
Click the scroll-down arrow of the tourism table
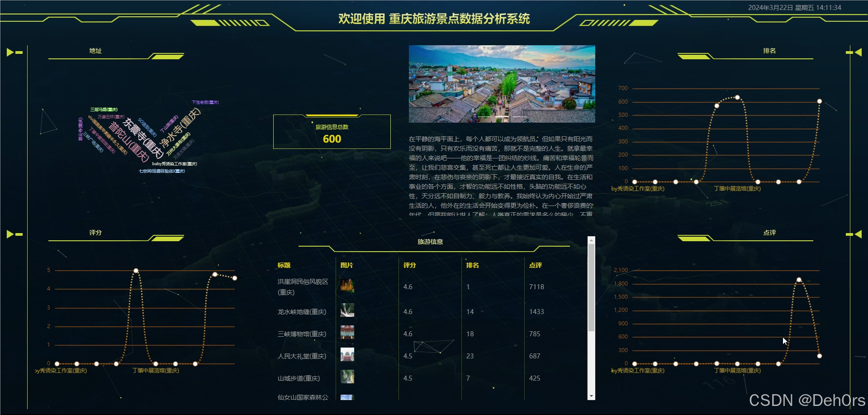[591, 396]
